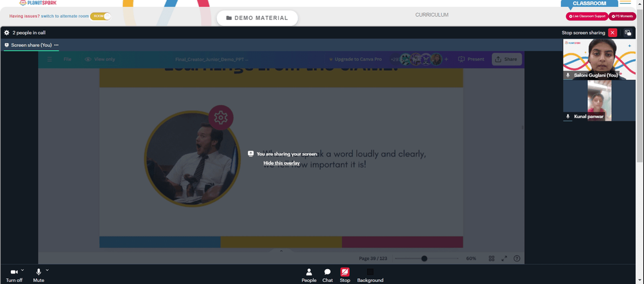
Task: Toggle the alternate ROOM switch
Action: [100, 16]
